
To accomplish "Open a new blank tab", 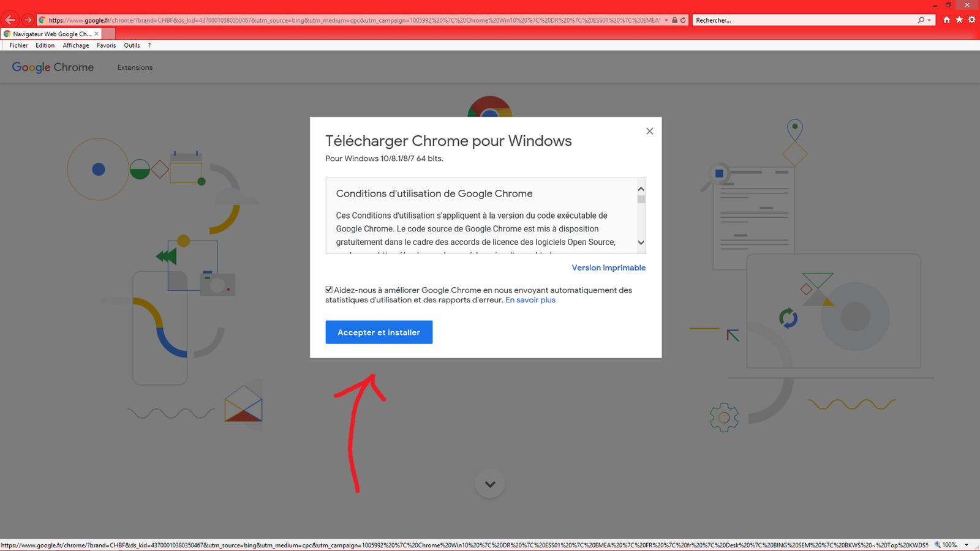I will click(x=108, y=34).
